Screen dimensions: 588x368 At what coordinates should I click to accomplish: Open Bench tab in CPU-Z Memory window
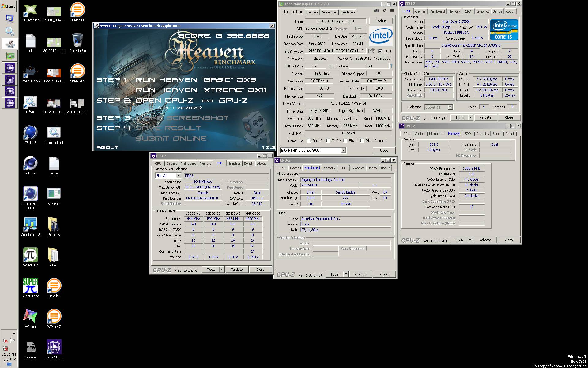click(x=497, y=134)
